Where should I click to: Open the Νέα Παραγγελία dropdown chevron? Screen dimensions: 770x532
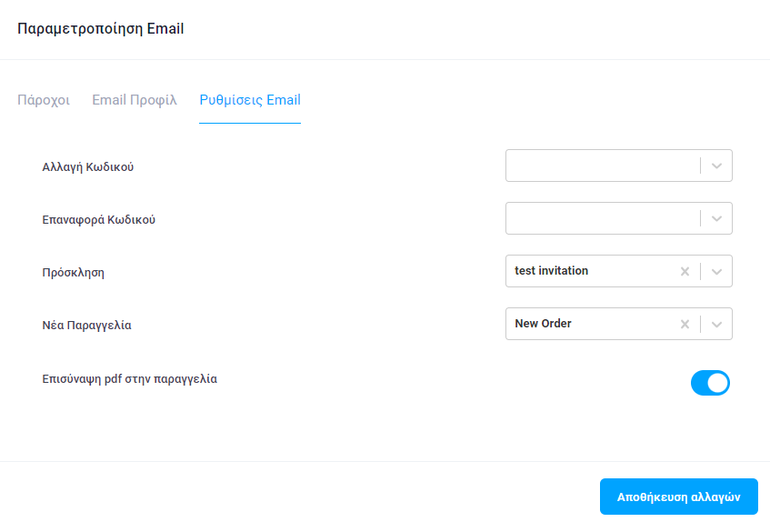(x=716, y=325)
